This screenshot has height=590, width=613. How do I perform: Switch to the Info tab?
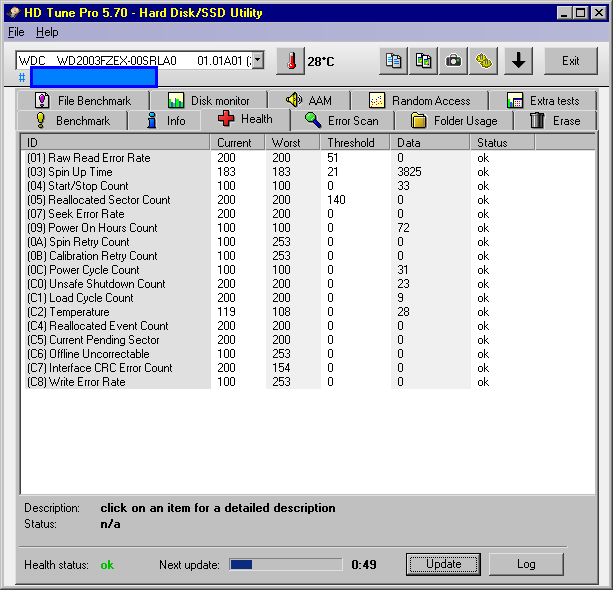(165, 120)
